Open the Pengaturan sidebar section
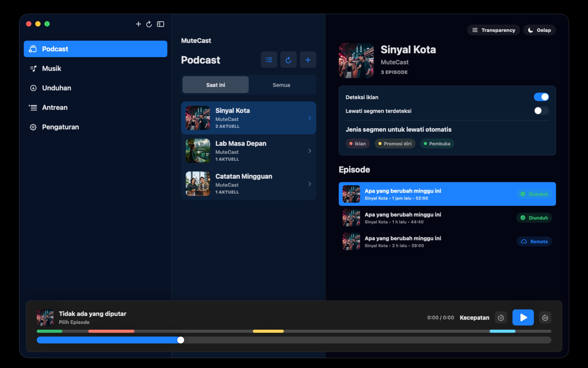588x368 pixels. pyautogui.click(x=96, y=127)
